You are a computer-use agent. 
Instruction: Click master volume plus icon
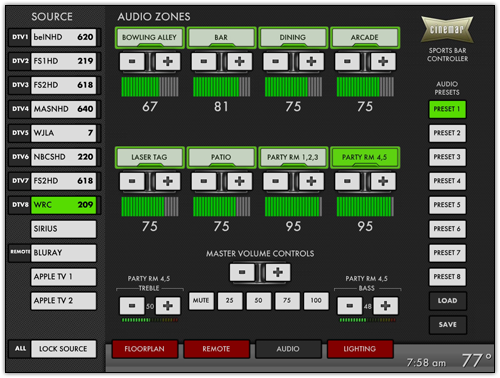278,272
